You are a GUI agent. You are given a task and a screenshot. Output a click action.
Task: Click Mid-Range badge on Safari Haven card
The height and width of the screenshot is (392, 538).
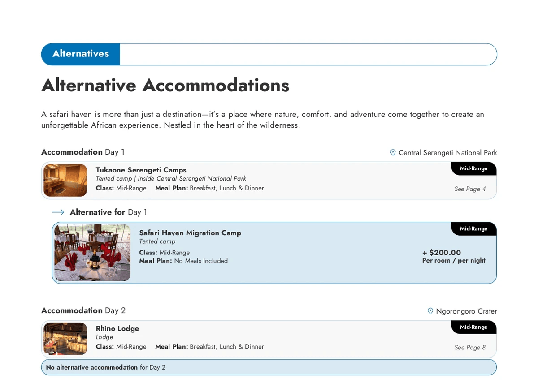473,228
